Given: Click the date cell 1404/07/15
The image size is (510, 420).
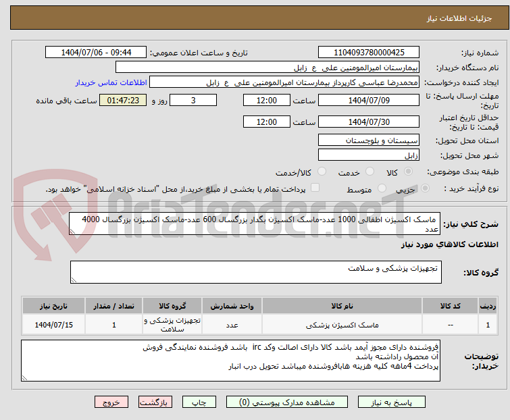Looking at the screenshot, I should click(x=53, y=325).
